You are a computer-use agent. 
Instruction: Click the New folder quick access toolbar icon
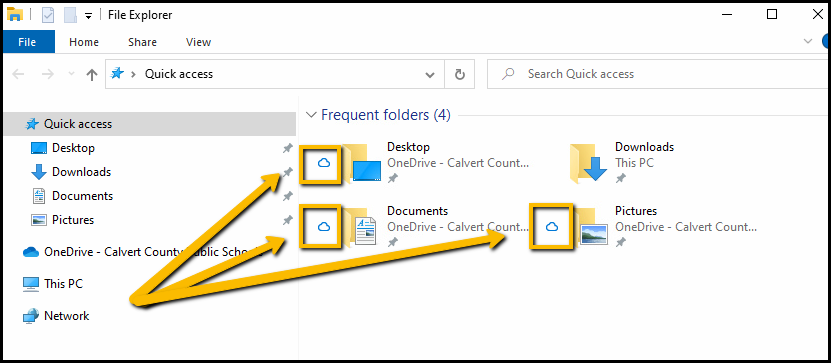pos(70,15)
